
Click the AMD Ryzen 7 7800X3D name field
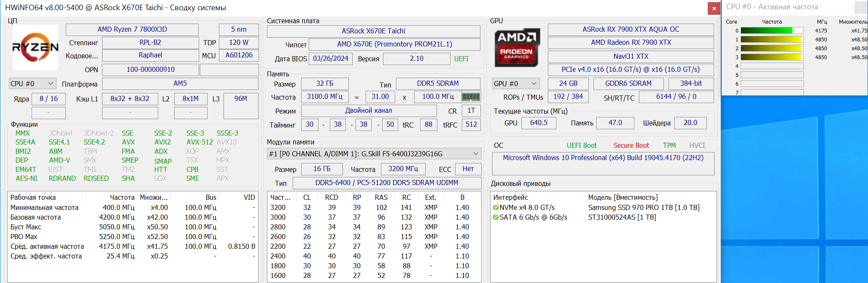[x=132, y=30]
